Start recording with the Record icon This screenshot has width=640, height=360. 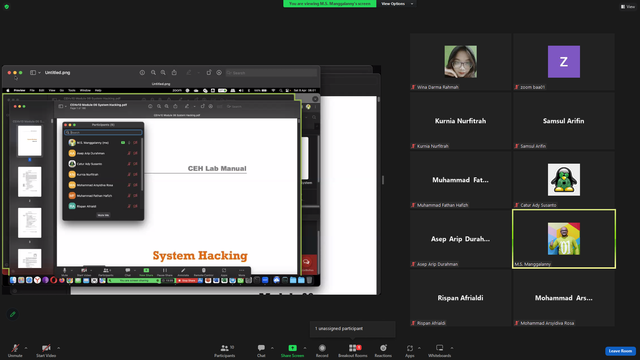click(322, 350)
